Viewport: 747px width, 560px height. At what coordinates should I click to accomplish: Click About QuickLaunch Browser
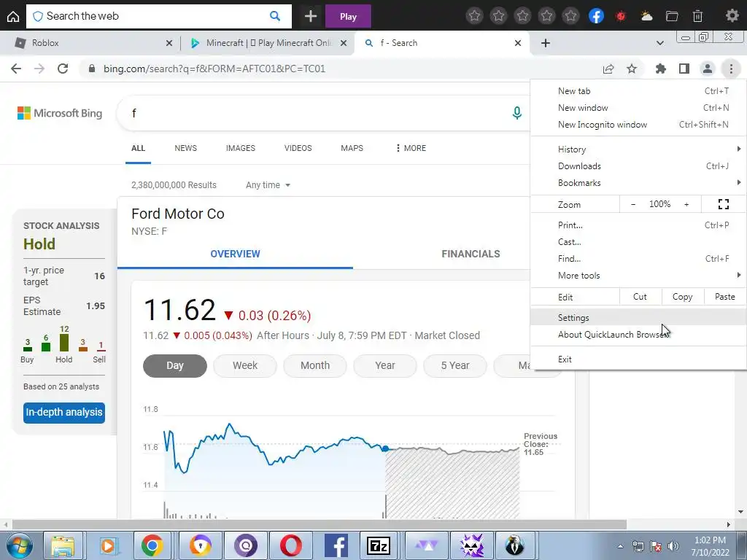pyautogui.click(x=638, y=334)
